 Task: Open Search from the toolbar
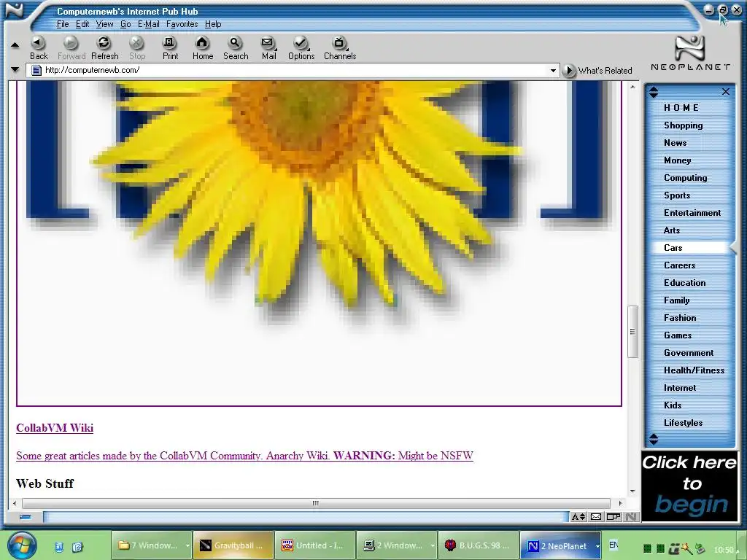[x=236, y=47]
